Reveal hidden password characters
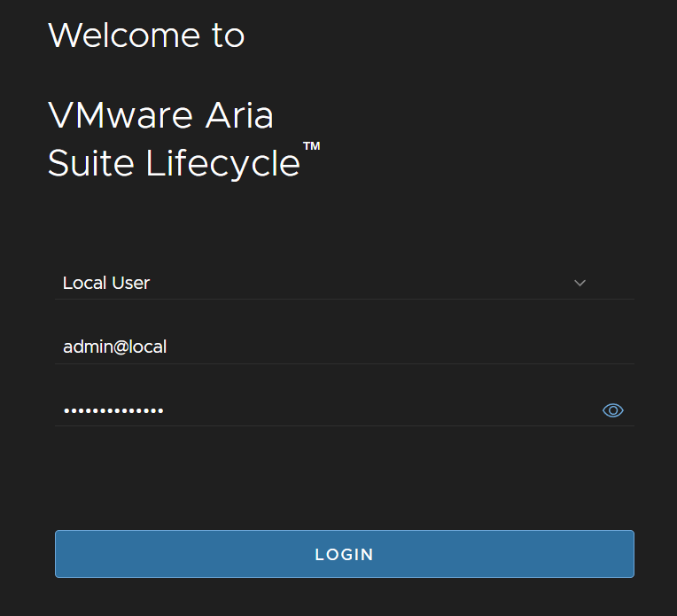 click(612, 410)
